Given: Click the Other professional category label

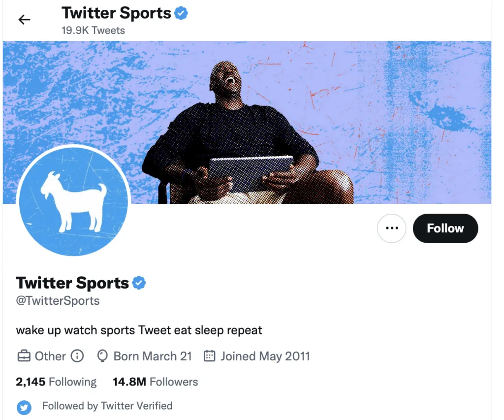Looking at the screenshot, I should click(50, 356).
